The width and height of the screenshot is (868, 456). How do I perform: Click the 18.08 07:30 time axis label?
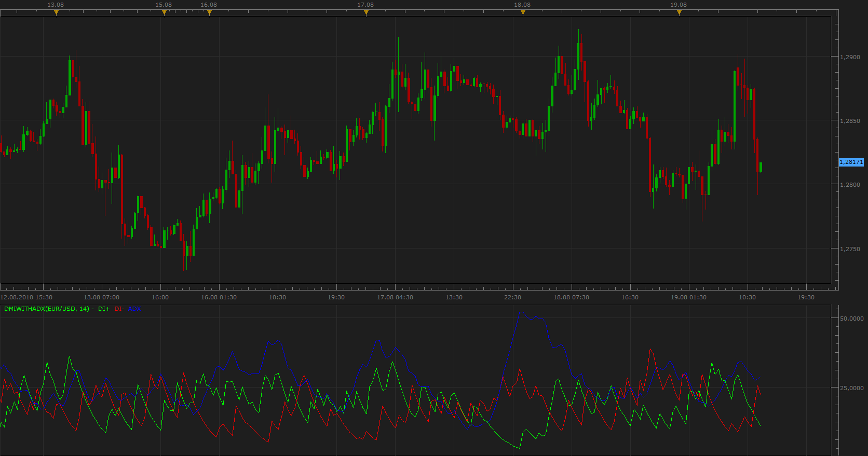tap(571, 297)
